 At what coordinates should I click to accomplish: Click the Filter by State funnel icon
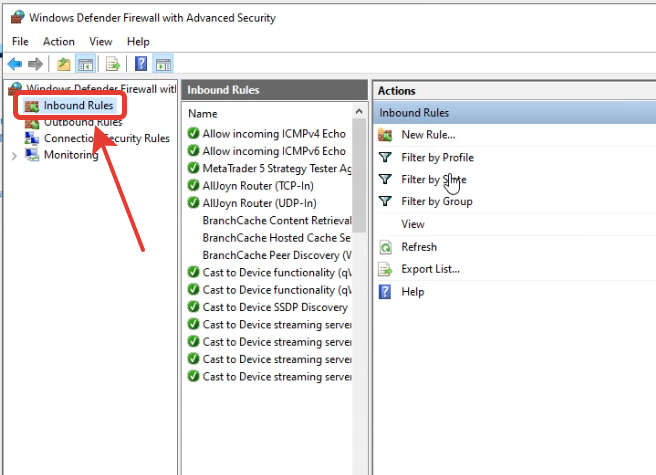click(385, 180)
